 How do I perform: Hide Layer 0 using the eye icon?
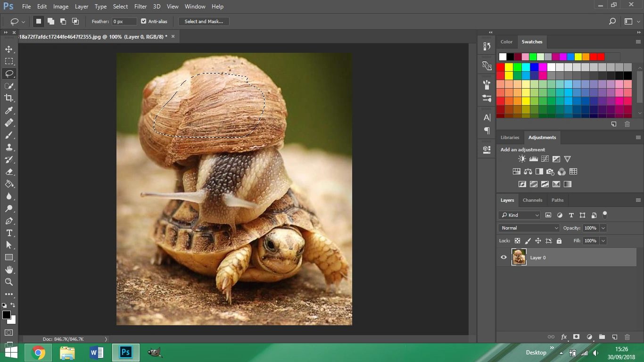click(x=504, y=257)
